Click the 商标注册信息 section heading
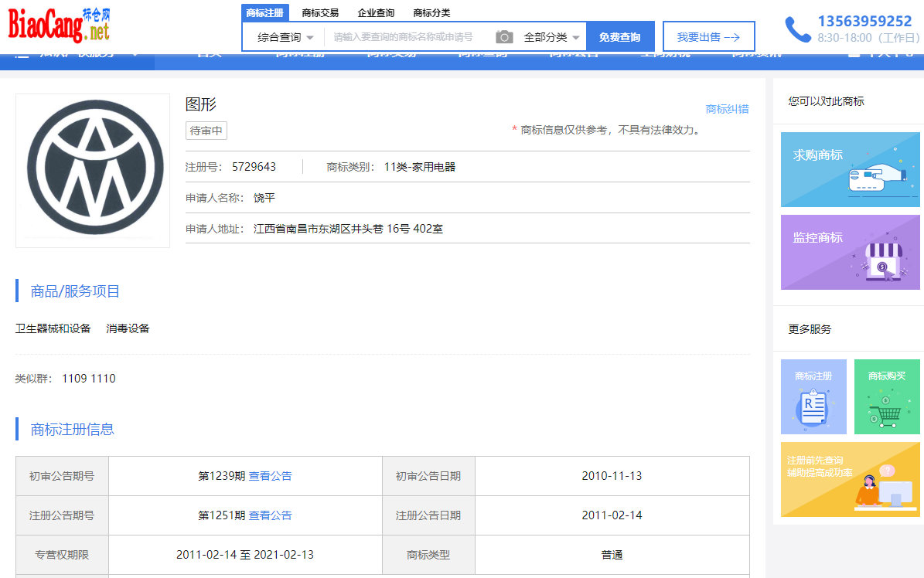 tap(72, 429)
